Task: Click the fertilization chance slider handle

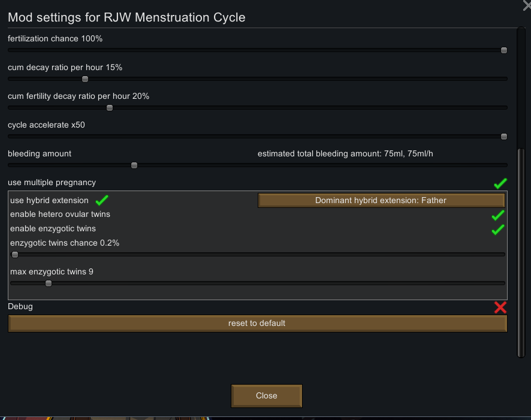Action: click(504, 50)
